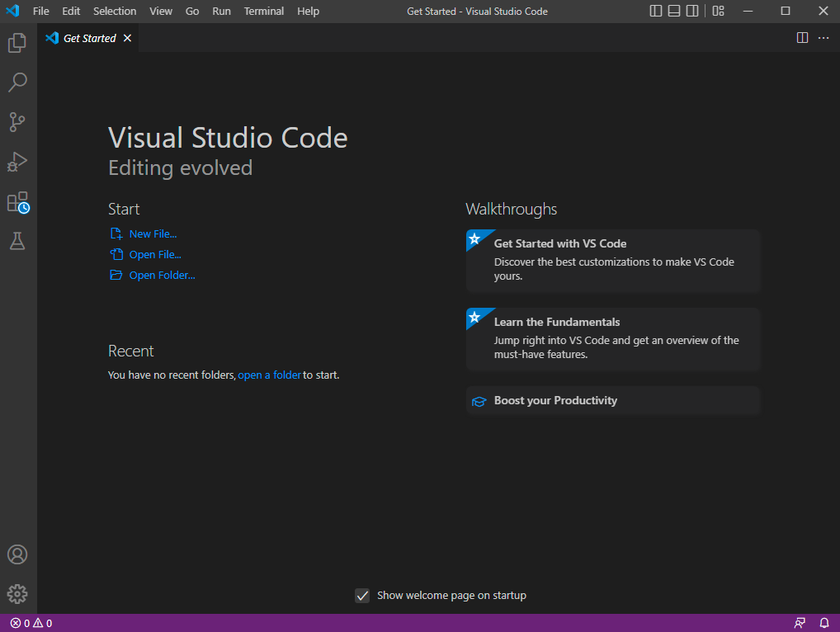Open the Edit menu
The image size is (840, 632).
point(71,12)
